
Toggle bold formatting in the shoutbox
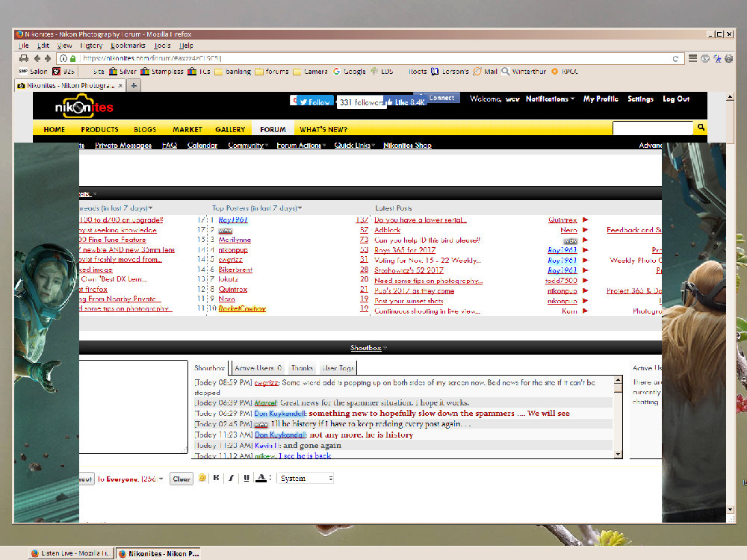tap(216, 479)
